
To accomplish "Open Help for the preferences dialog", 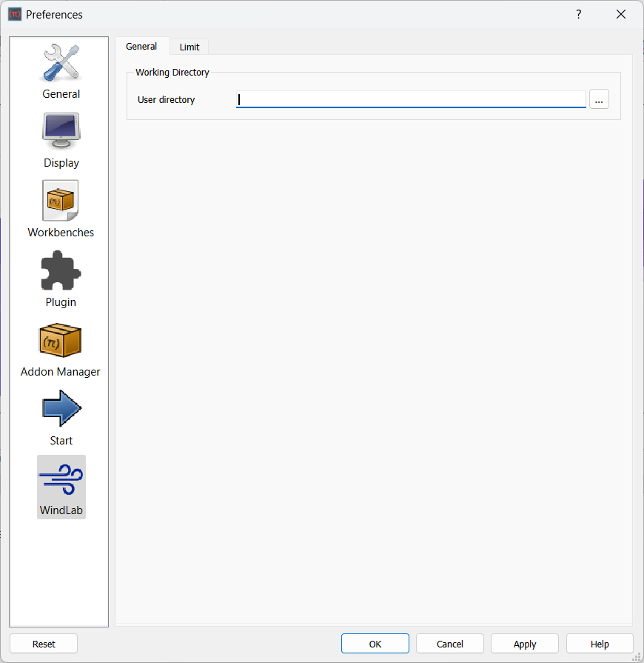I will [x=600, y=643].
